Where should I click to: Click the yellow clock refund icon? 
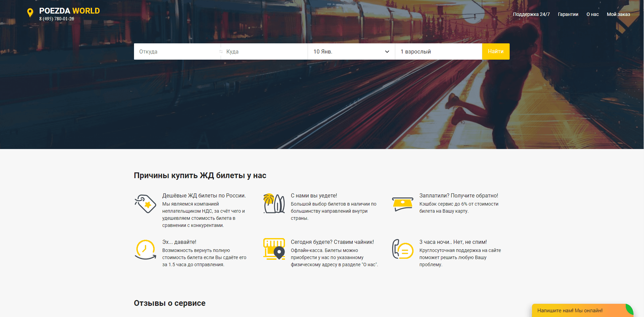coord(145,250)
